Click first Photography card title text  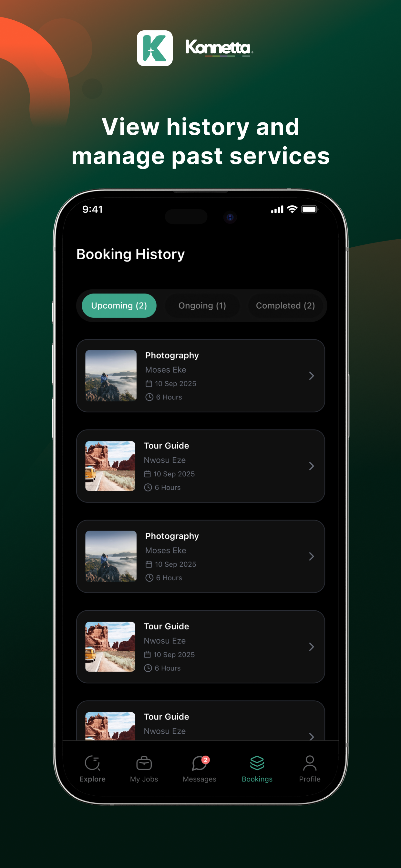[x=172, y=356]
